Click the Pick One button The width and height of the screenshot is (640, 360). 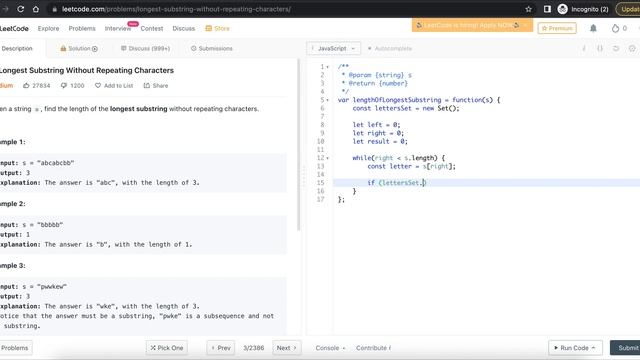coord(167,348)
